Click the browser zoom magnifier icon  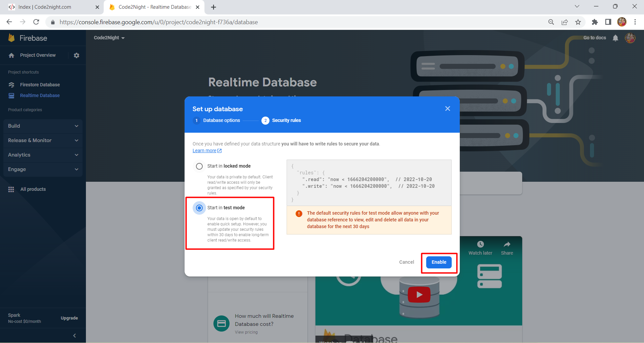551,22
